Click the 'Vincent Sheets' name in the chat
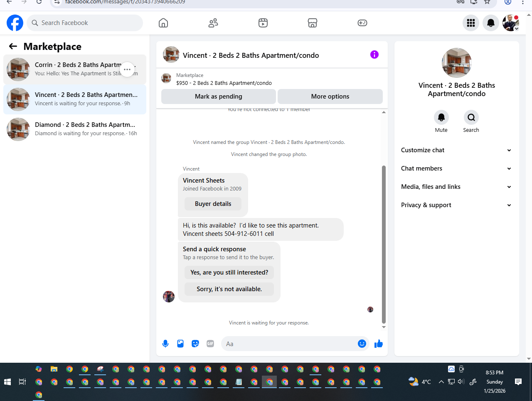This screenshot has width=532, height=401. pyautogui.click(x=204, y=181)
